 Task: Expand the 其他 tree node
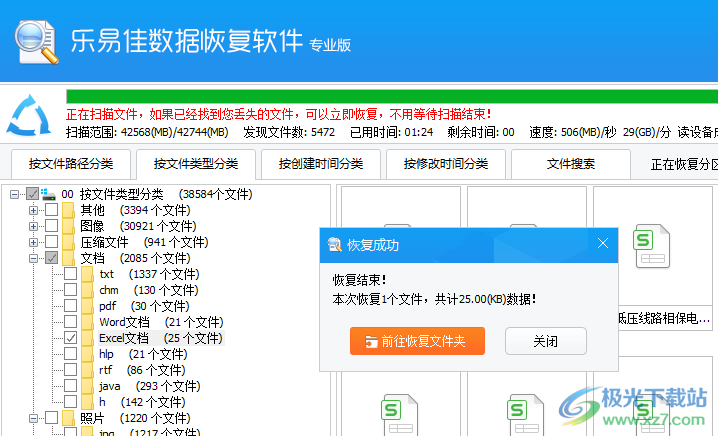click(x=33, y=211)
